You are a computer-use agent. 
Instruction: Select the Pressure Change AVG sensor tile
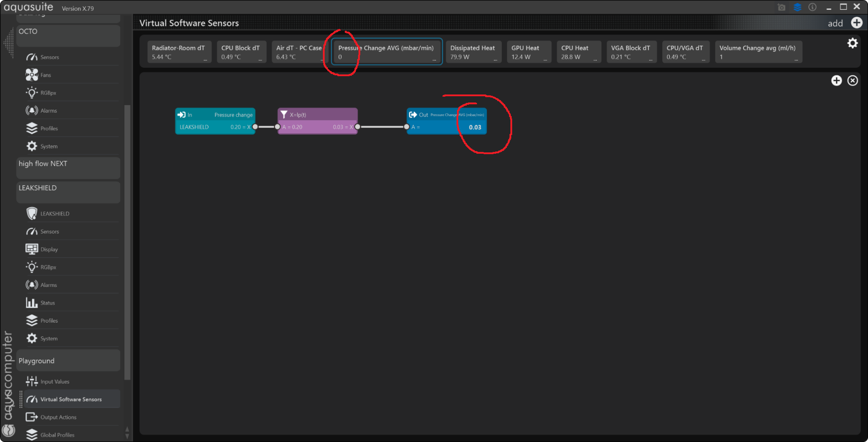pos(387,52)
